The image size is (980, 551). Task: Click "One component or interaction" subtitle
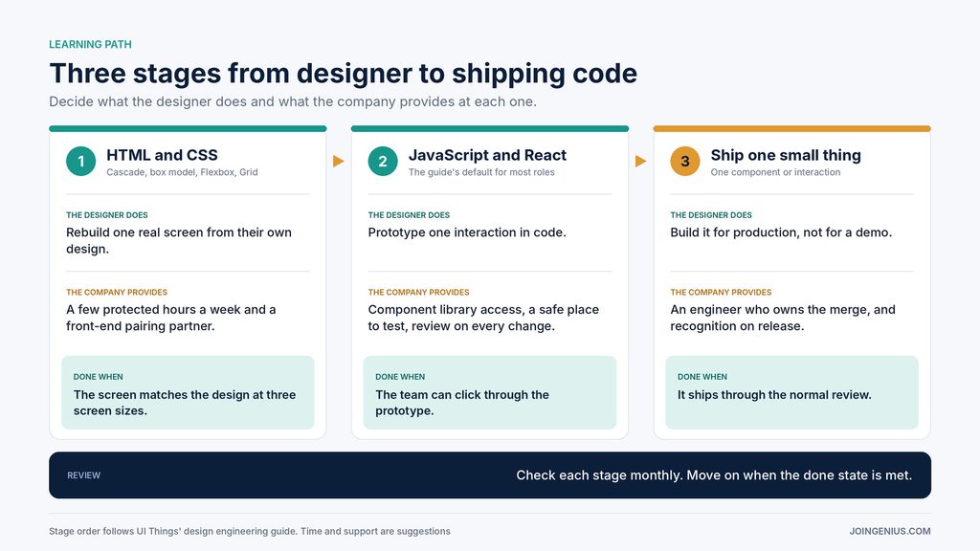click(x=775, y=172)
